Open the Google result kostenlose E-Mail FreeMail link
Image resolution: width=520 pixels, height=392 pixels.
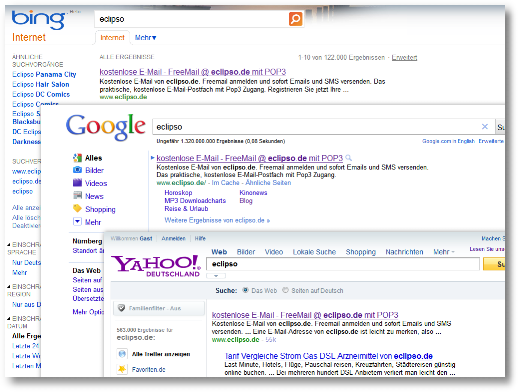250,158
